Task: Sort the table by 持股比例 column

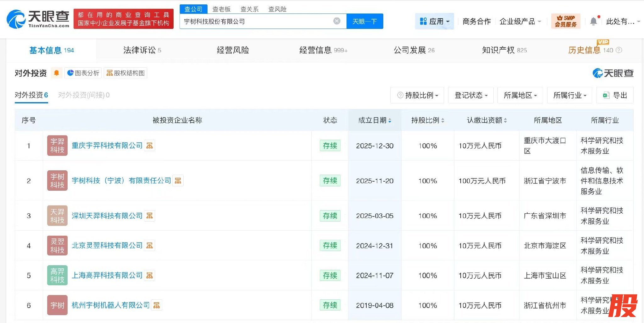Action: point(443,120)
